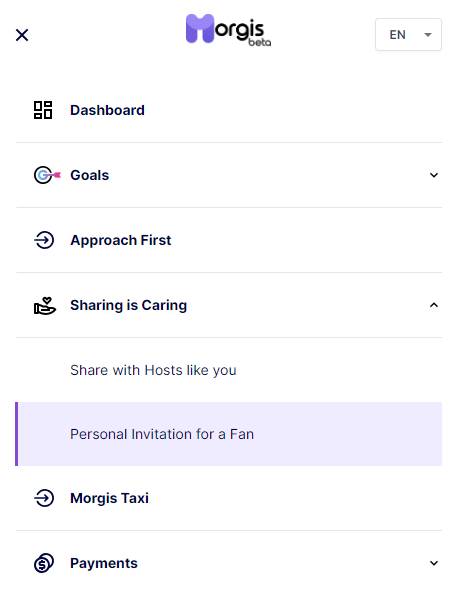The height and width of the screenshot is (592, 452).
Task: Click the Morgis Taxi arrow icon
Action: [44, 498]
